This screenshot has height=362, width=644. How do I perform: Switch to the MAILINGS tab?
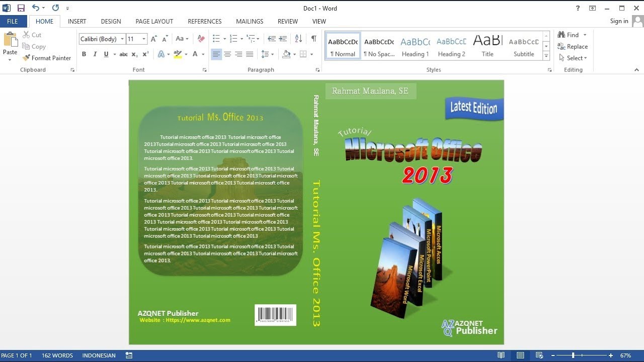tap(250, 21)
